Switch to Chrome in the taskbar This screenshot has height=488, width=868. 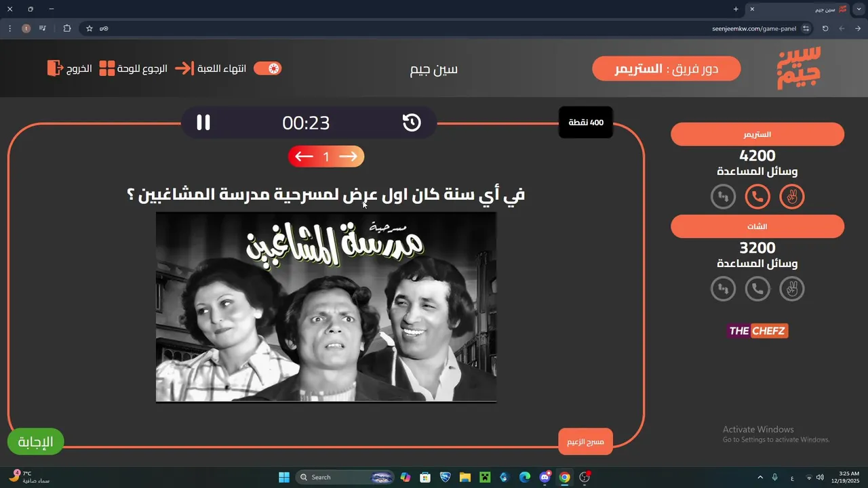(x=564, y=477)
